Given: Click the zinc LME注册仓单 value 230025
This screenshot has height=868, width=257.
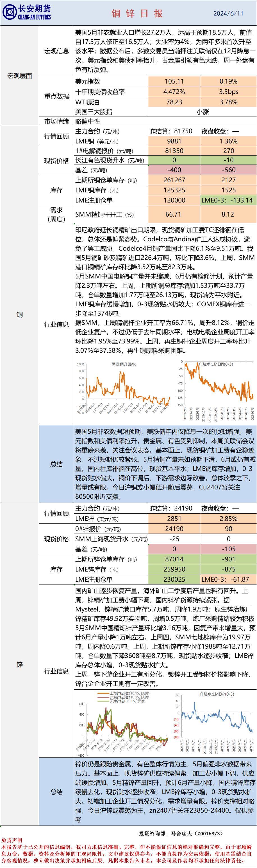Looking at the screenshot, I should tap(174, 579).
